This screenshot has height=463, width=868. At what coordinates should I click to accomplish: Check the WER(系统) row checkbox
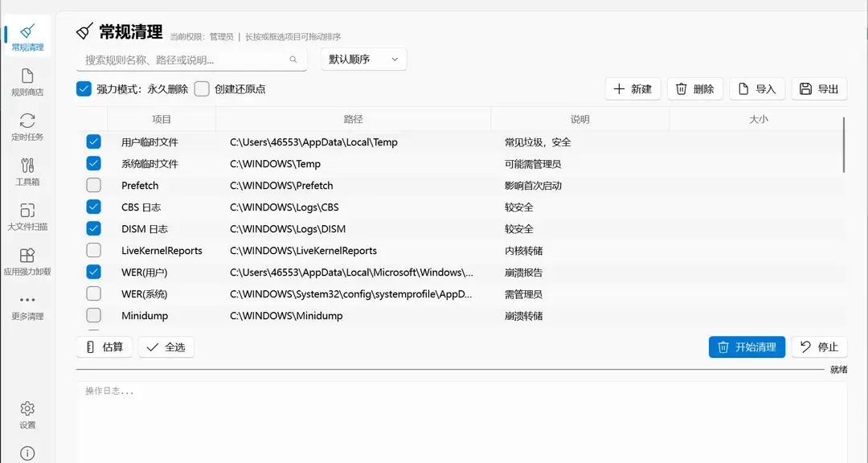(93, 293)
